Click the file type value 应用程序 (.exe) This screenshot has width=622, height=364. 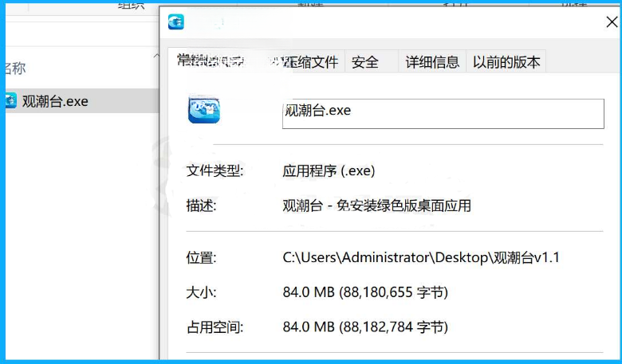tap(329, 170)
